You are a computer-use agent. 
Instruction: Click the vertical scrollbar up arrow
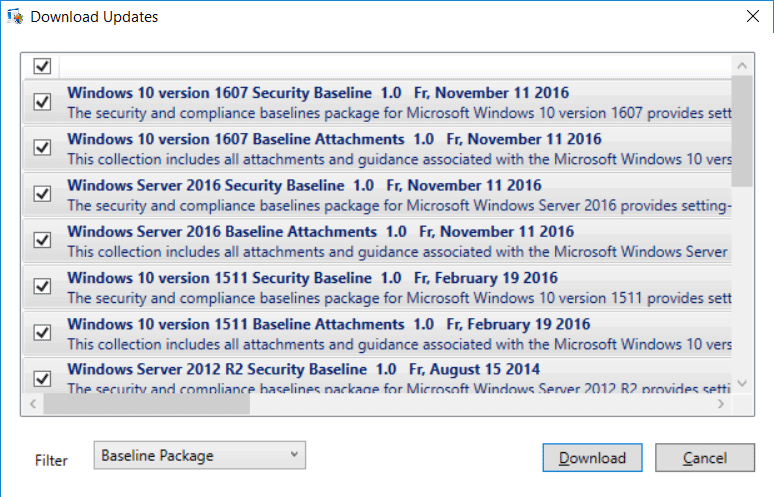click(x=742, y=65)
